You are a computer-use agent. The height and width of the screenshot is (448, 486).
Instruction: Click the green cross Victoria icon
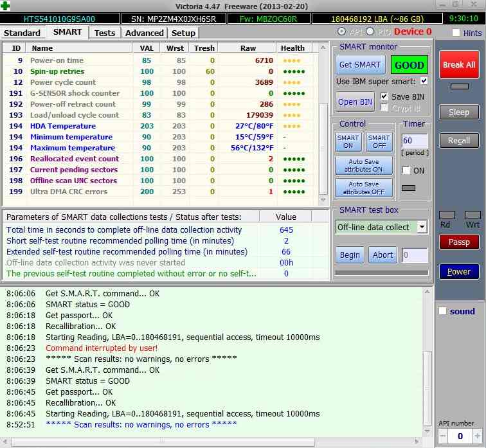click(x=6, y=6)
